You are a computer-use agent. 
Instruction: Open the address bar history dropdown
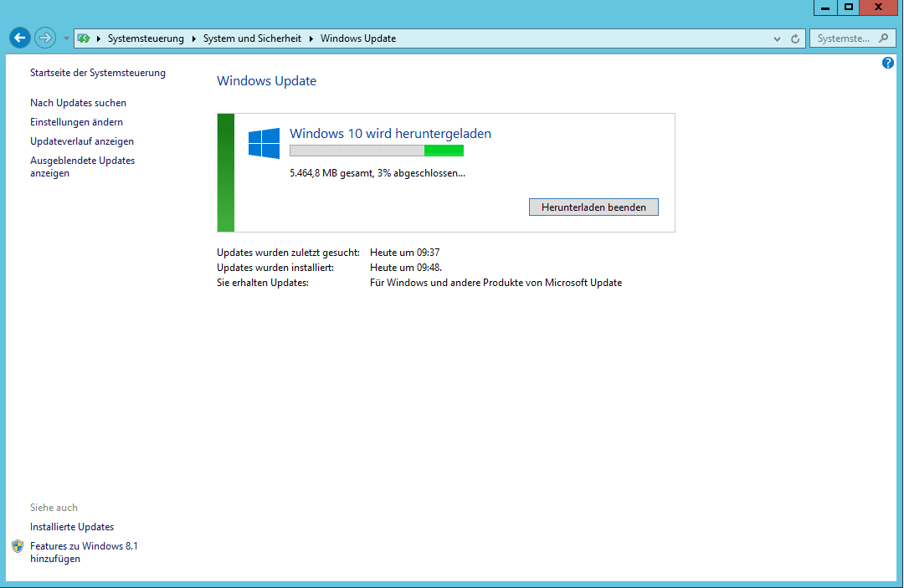pyautogui.click(x=777, y=38)
